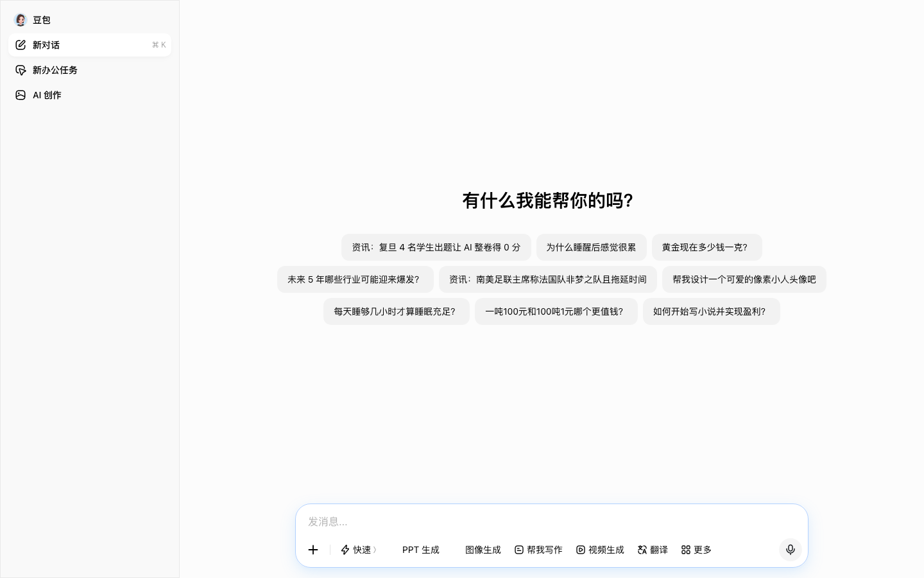924x578 pixels.
Task: Click the AI 创作 image icon
Action: point(21,95)
